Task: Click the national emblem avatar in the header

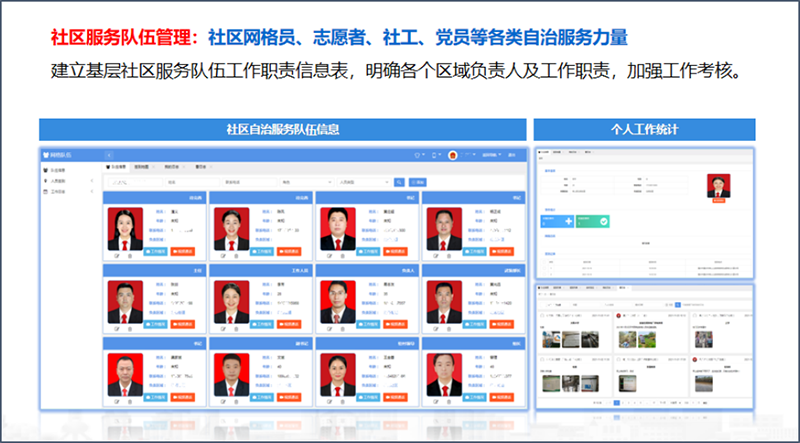Action: pos(453,155)
